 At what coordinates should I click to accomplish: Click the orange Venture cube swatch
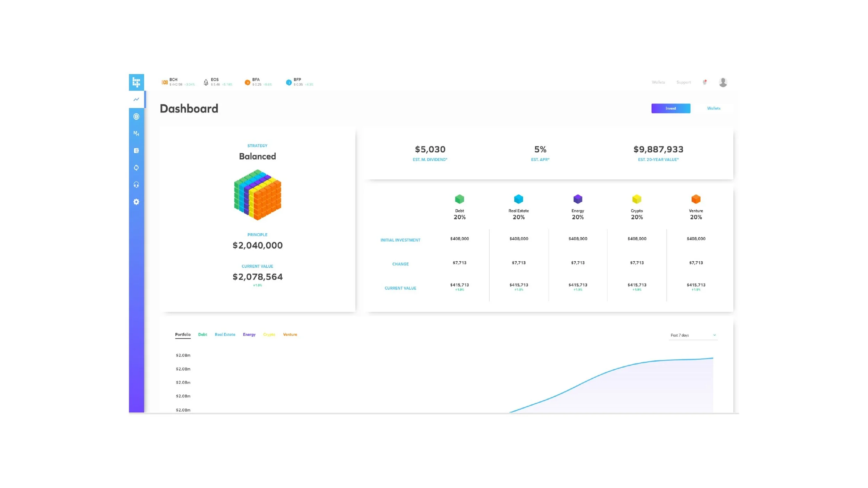pos(696,199)
